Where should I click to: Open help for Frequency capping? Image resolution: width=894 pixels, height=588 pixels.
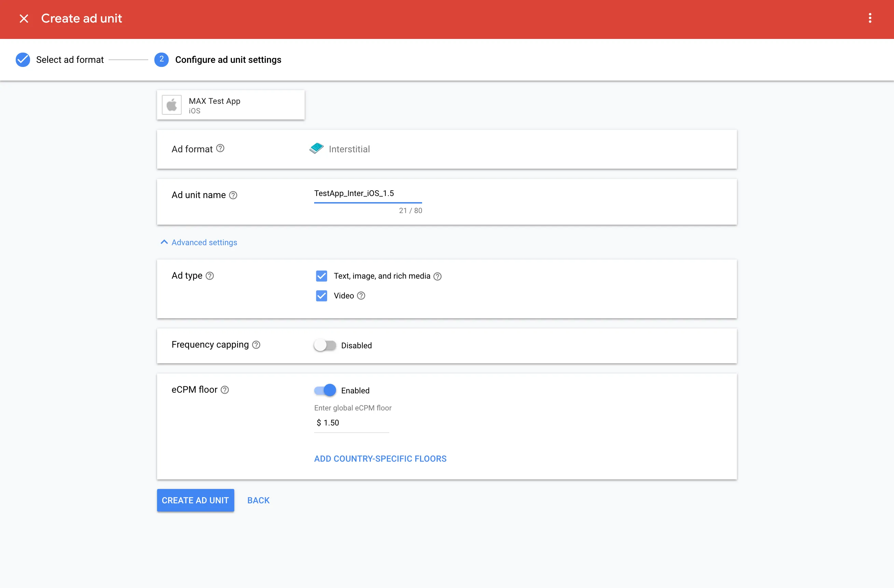256,345
